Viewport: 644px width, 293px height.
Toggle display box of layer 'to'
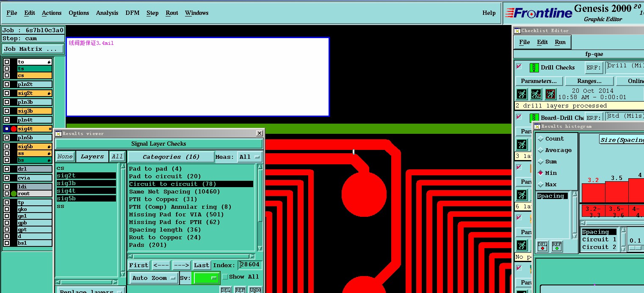pyautogui.click(x=6, y=62)
